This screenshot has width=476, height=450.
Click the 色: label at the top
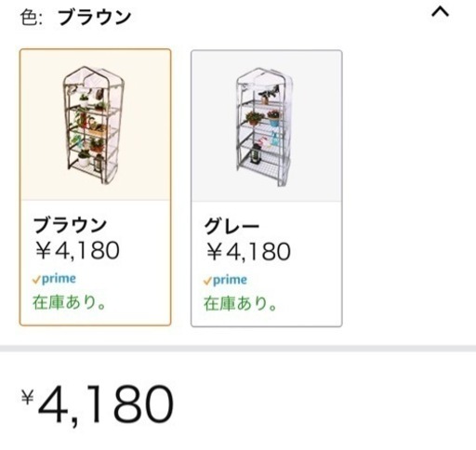point(31,18)
